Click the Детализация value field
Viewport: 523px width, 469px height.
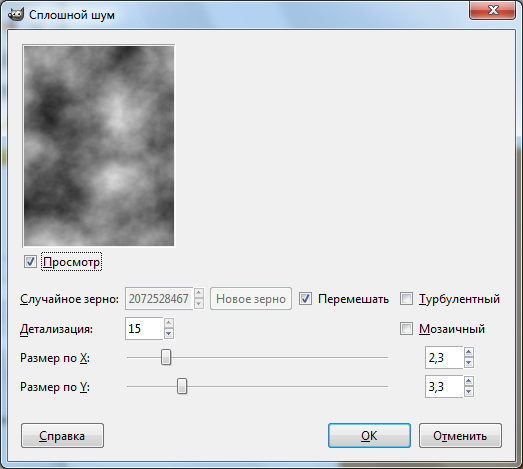coord(144,329)
